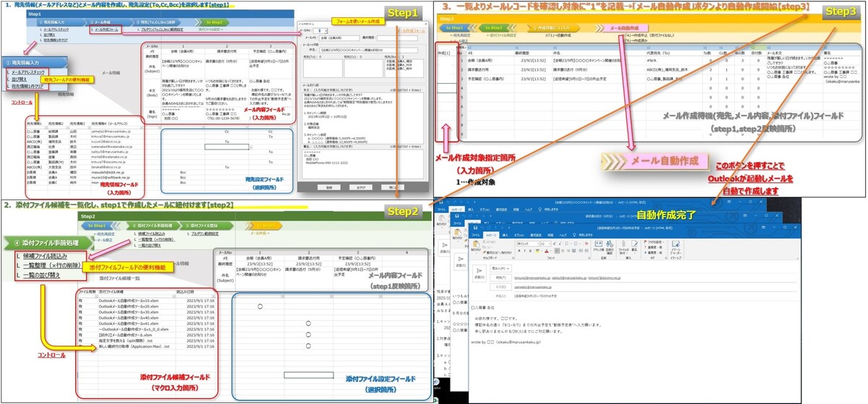Click the green 'to Step2' arrow in Step1
The width and height of the screenshot is (868, 404).
(213, 22)
